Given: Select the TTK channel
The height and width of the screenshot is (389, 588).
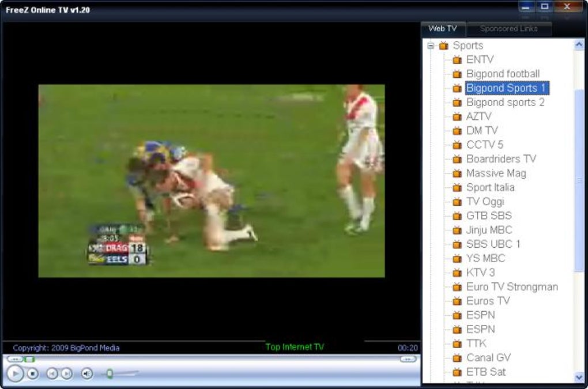Looking at the screenshot, I should (x=476, y=343).
